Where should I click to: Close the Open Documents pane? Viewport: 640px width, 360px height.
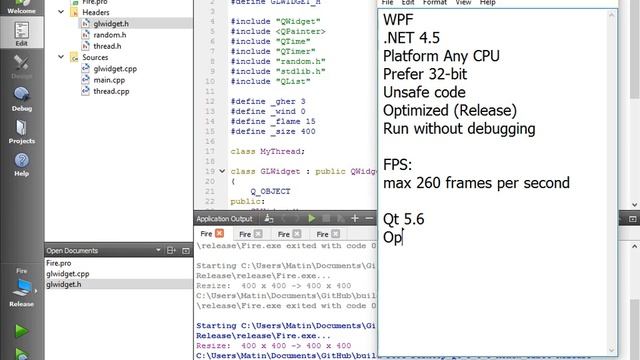coord(186,250)
